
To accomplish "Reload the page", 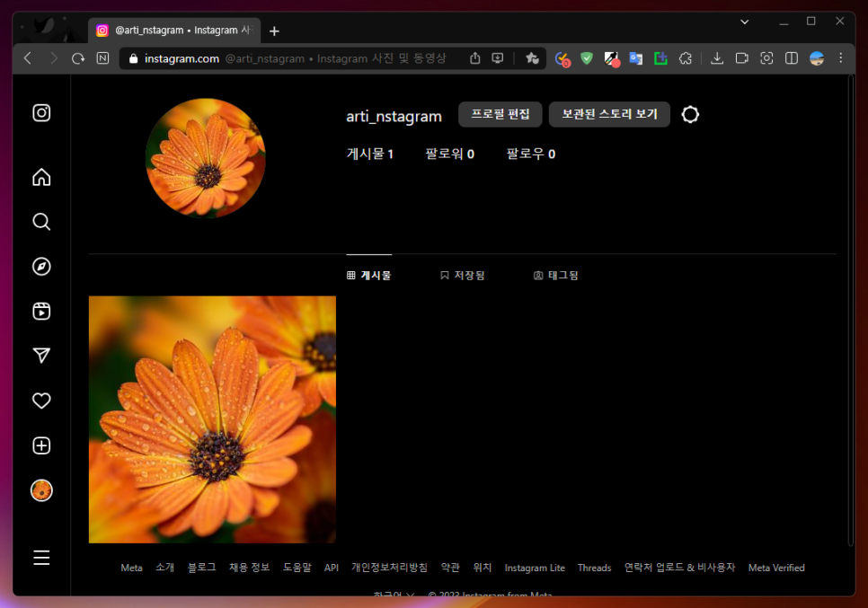I will click(x=78, y=58).
